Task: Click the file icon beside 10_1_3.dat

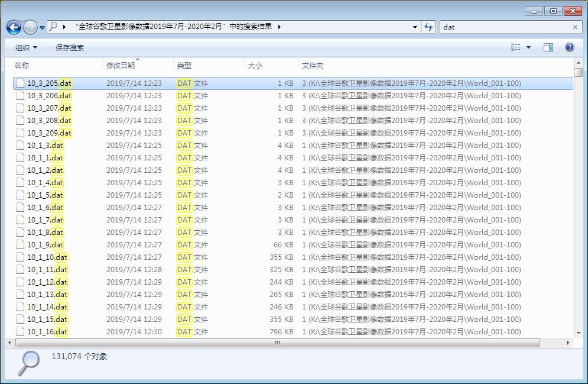Action: pyautogui.click(x=21, y=145)
